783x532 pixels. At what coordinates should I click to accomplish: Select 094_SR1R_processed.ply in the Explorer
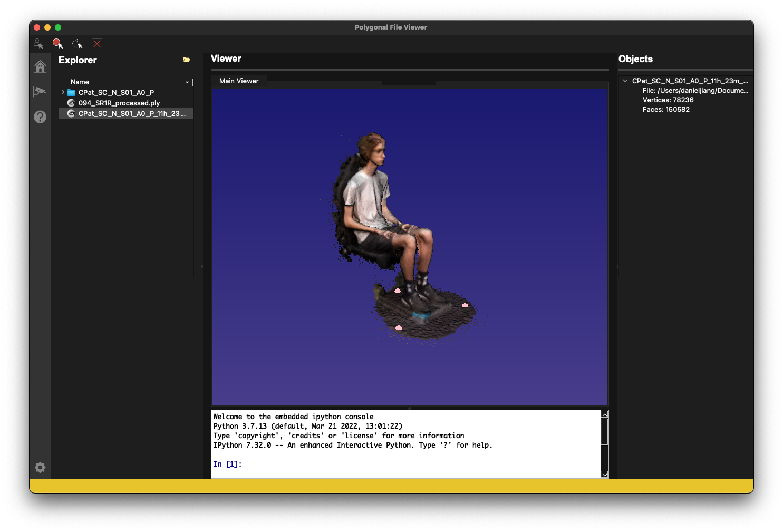[x=119, y=103]
